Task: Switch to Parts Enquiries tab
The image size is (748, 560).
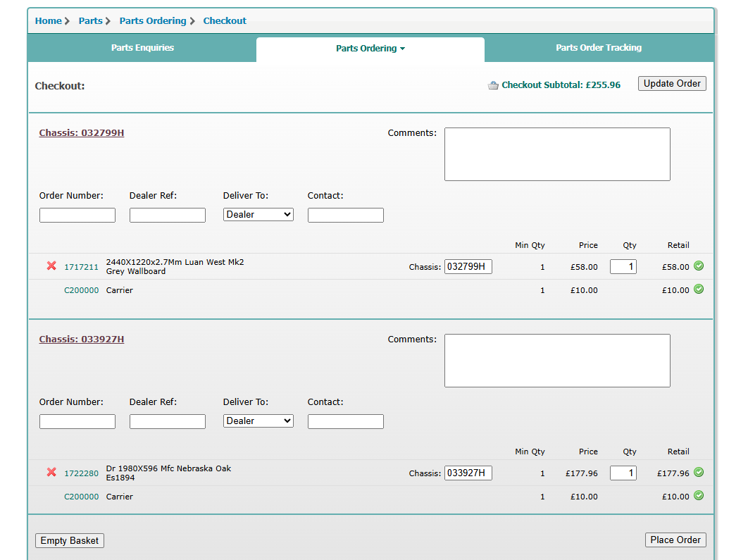Action: point(142,48)
